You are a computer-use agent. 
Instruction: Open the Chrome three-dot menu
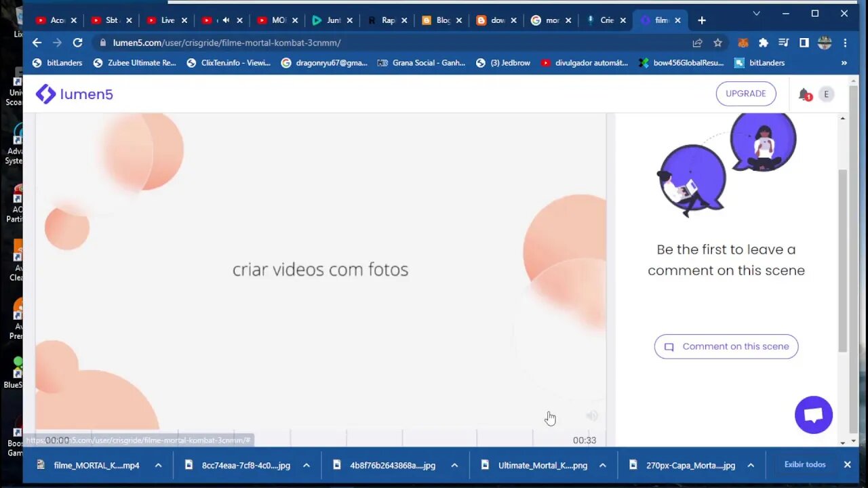(845, 43)
